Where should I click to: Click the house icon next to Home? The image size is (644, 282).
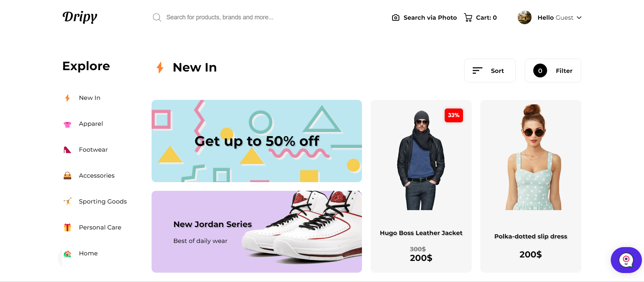[x=67, y=254]
